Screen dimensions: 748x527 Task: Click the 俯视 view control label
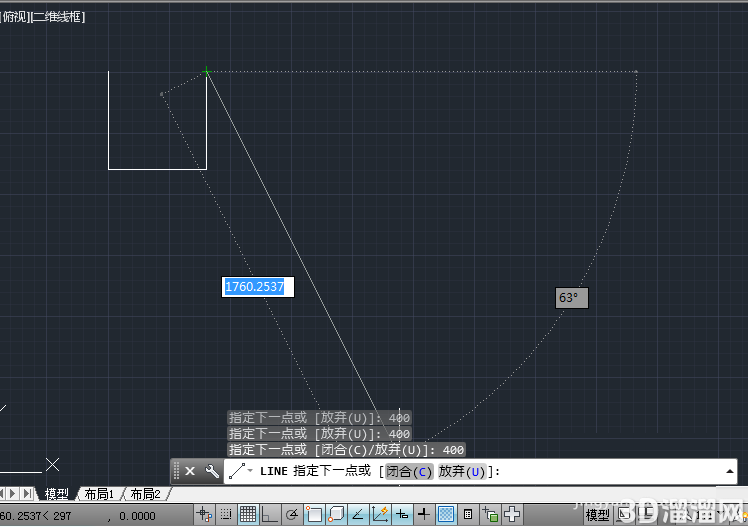(16, 17)
